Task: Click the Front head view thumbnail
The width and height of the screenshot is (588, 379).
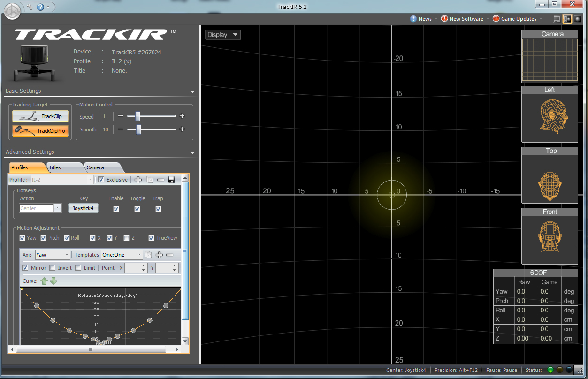Action: click(550, 240)
